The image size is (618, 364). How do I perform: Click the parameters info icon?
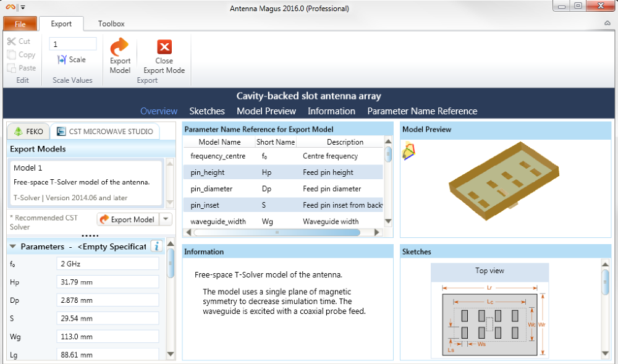(x=156, y=246)
